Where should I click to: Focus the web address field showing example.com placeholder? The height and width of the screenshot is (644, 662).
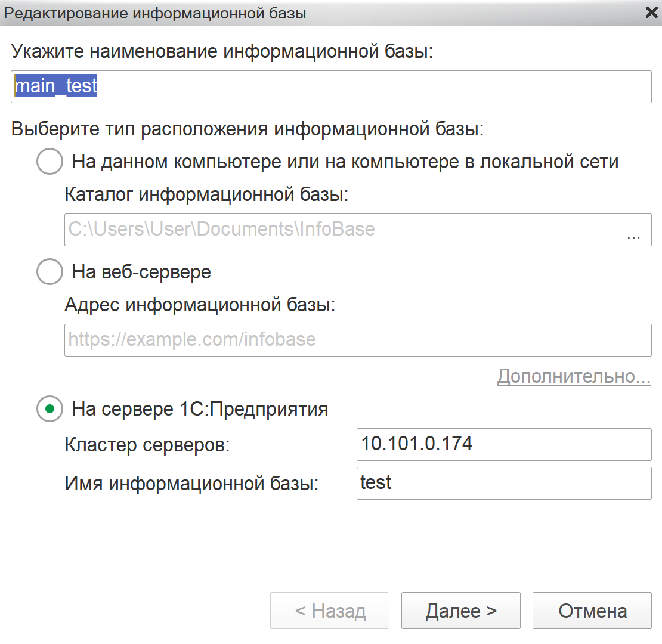[x=358, y=340]
